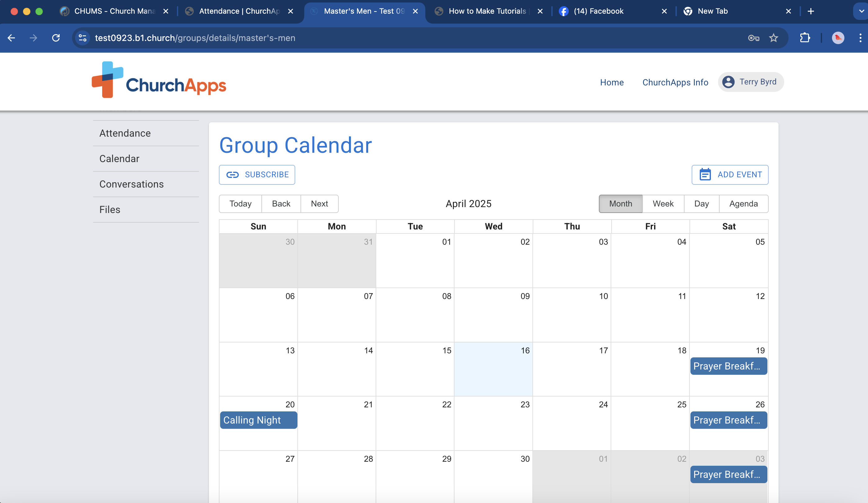Open the Conversations sidebar item
This screenshot has height=503, width=868.
(131, 184)
